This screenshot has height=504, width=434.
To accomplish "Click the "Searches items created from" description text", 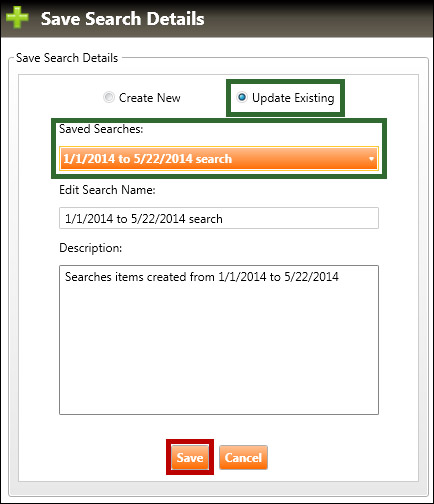I will [x=140, y=277].
